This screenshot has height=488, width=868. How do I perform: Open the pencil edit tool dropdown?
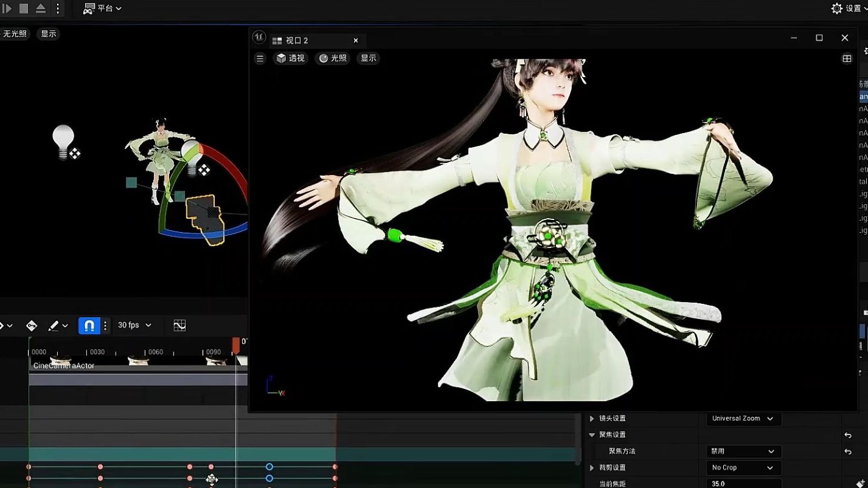58,326
